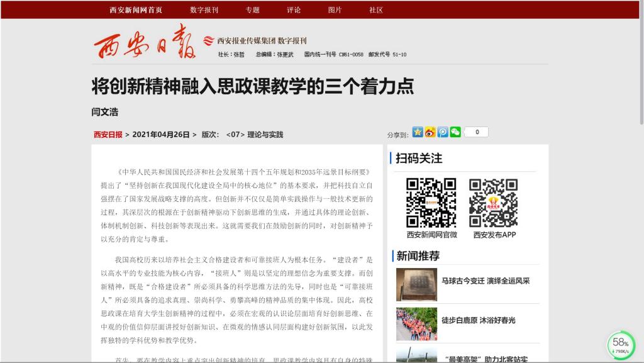Open the 数字报刊 navigation item

pos(204,10)
